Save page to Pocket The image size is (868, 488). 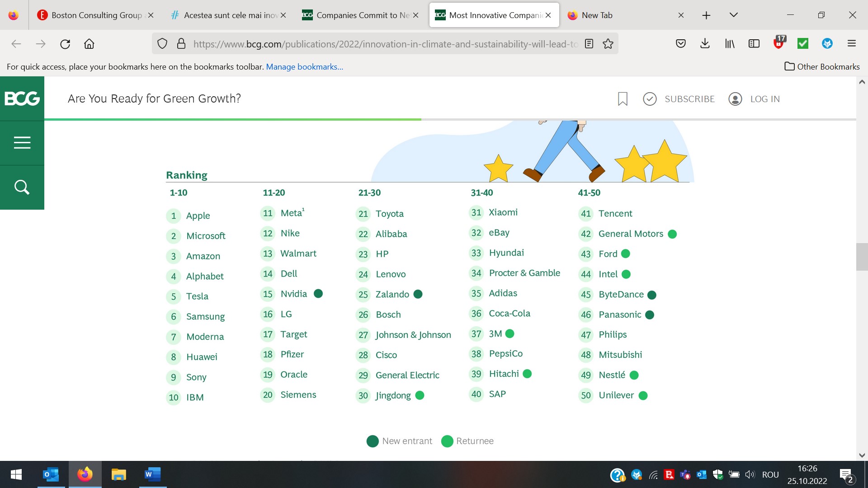point(681,44)
